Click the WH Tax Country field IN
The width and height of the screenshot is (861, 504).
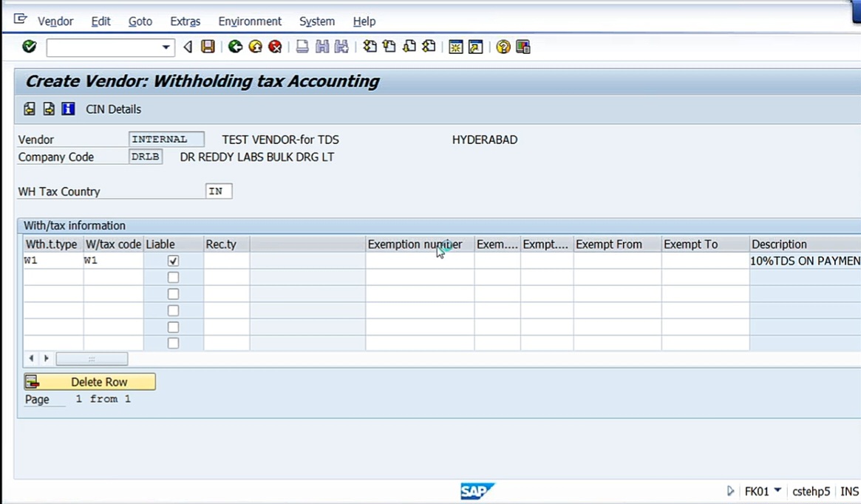point(219,191)
